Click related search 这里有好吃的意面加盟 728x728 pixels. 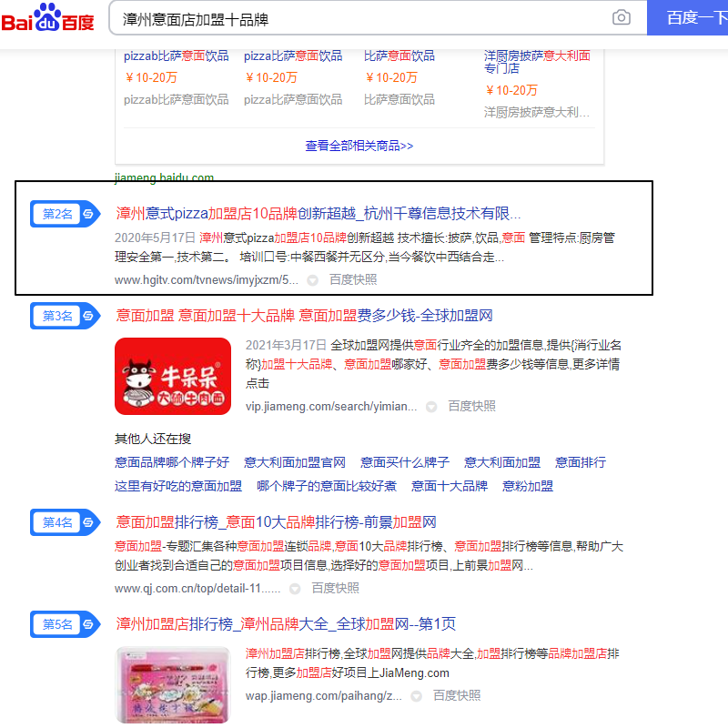[x=178, y=486]
